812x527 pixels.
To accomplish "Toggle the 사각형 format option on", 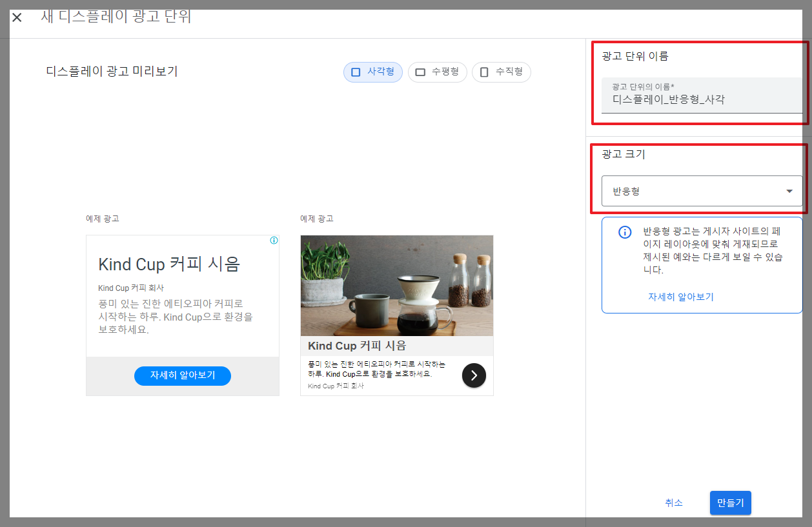I will coord(372,72).
